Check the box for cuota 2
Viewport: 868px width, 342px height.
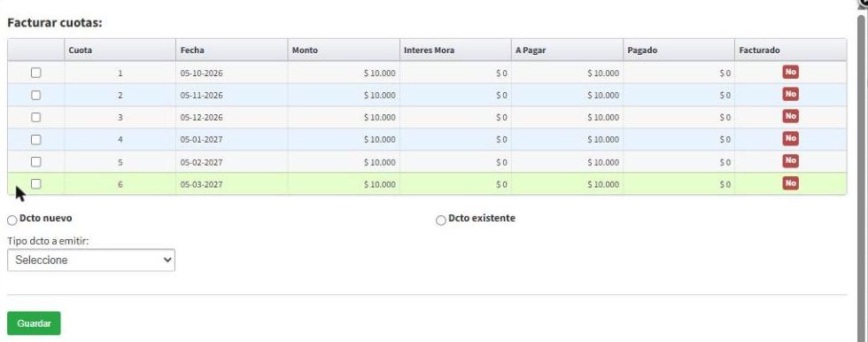[x=36, y=95]
